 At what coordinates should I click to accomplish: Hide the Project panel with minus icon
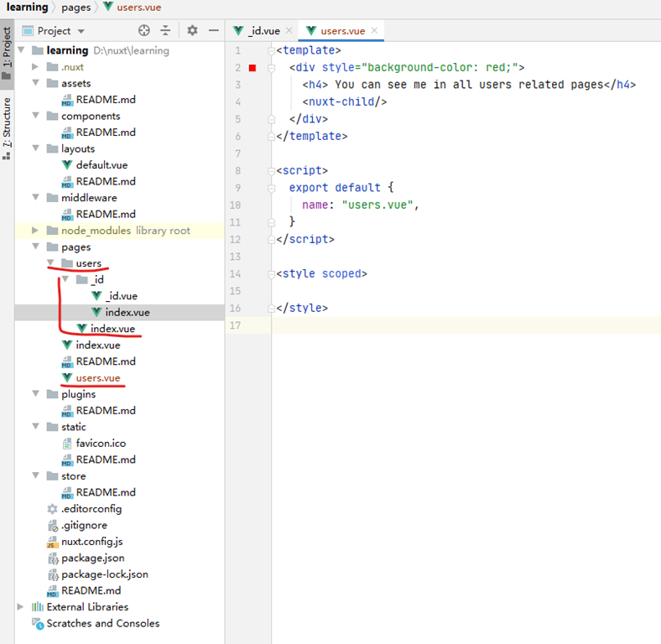click(x=214, y=30)
